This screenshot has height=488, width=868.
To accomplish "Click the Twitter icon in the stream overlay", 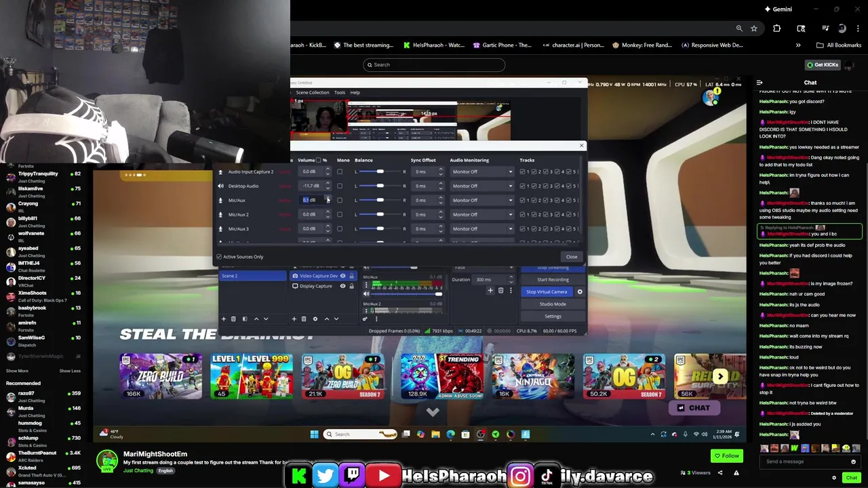I will click(325, 476).
